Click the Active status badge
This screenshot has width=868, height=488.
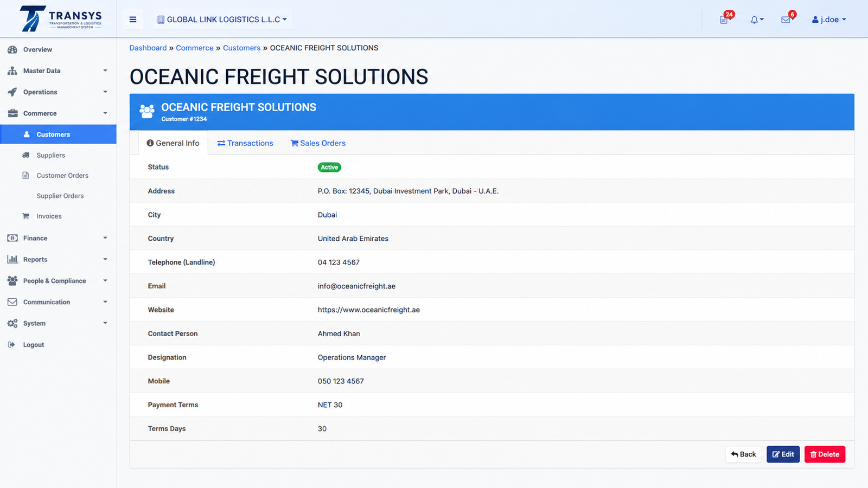pyautogui.click(x=329, y=167)
